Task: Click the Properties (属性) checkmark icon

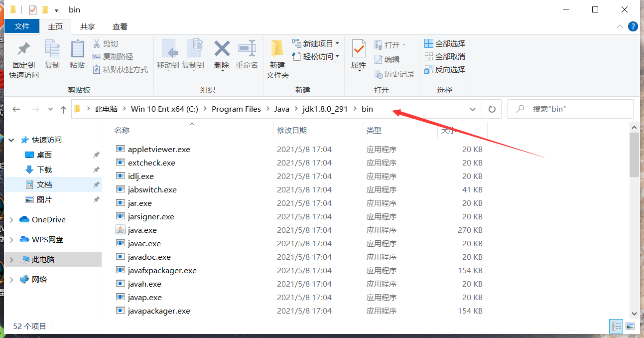Action: (359, 49)
